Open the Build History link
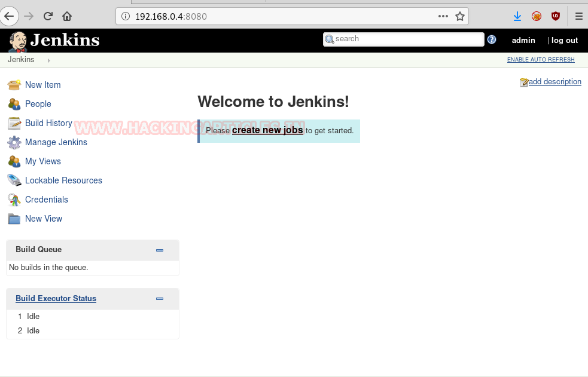The image size is (588, 377). pyautogui.click(x=48, y=123)
